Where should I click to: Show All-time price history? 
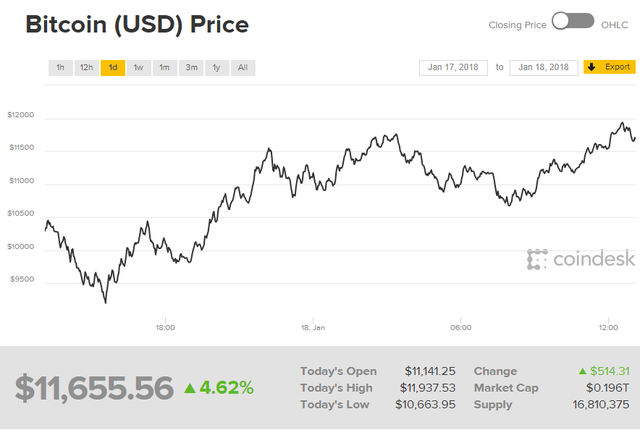[242, 68]
